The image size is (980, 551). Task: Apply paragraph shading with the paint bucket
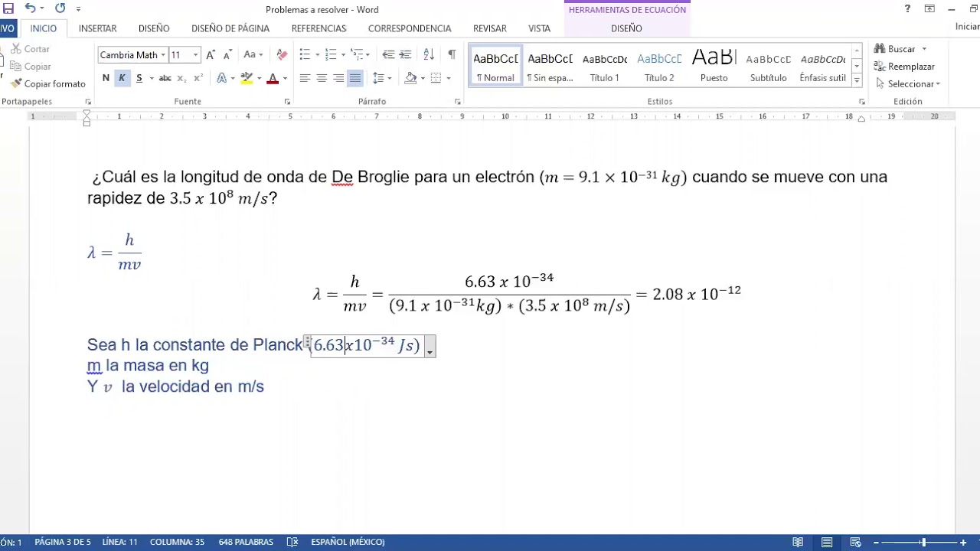(410, 78)
